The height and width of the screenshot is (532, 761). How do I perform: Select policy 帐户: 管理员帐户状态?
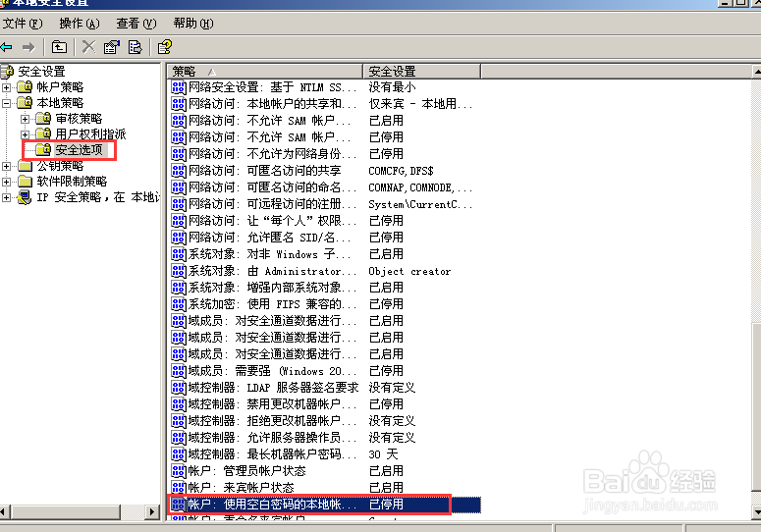point(247,471)
